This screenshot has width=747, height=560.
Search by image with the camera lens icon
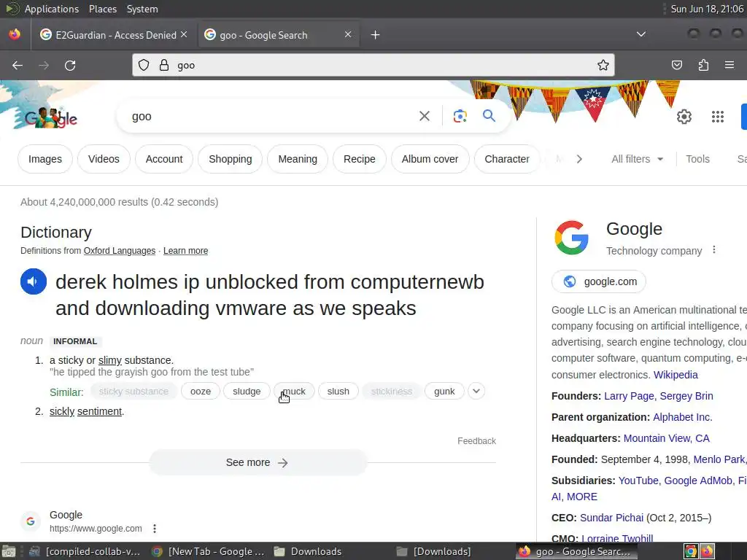(x=460, y=116)
